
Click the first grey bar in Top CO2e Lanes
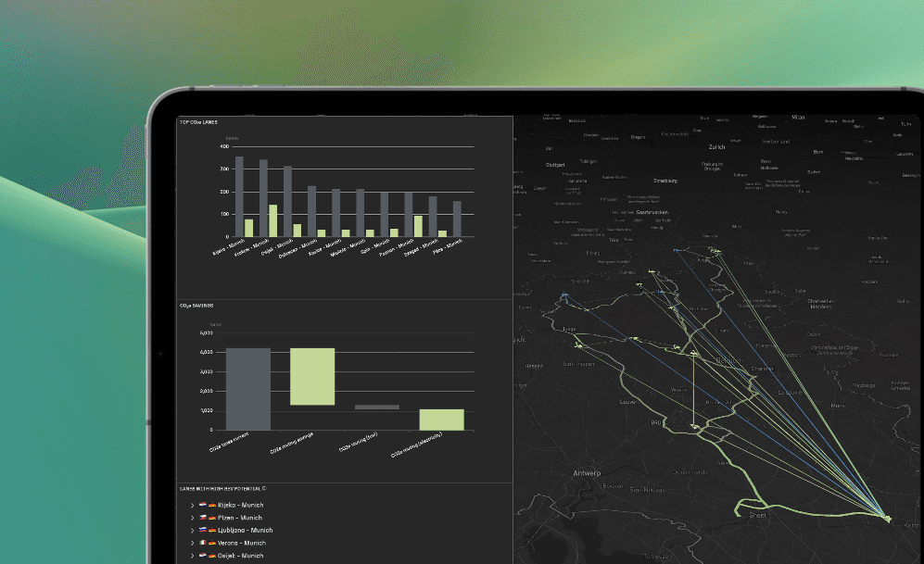coord(239,196)
